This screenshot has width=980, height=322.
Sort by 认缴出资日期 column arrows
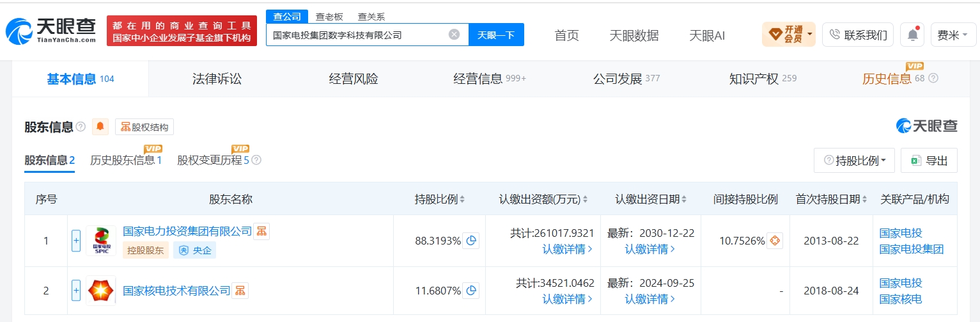[x=685, y=200]
